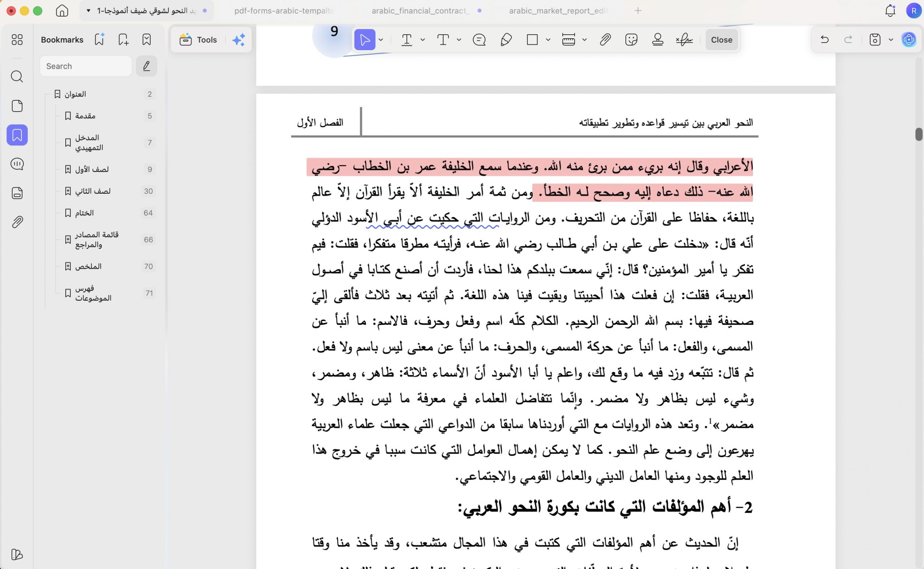
Task: Click the edit bookmarks pencil button
Action: click(147, 66)
